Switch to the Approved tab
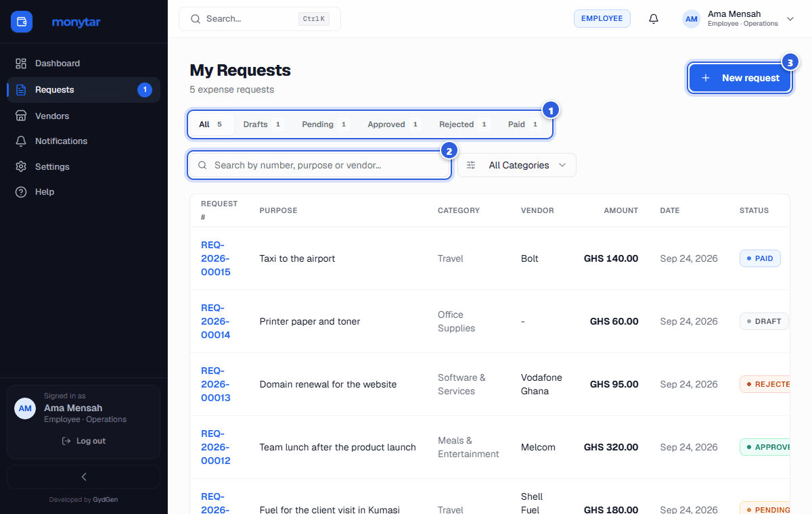Screen dimensions: 812x514 [x=394, y=124]
